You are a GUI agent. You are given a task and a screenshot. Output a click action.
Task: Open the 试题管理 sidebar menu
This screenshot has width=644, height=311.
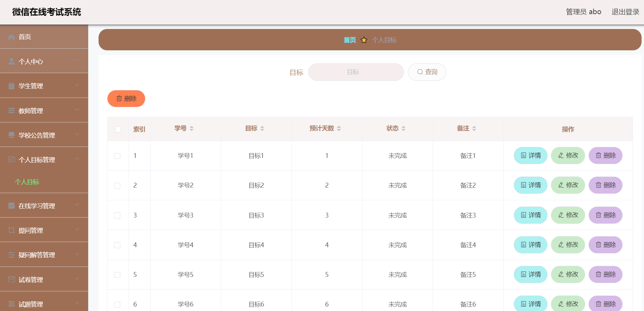(44, 302)
